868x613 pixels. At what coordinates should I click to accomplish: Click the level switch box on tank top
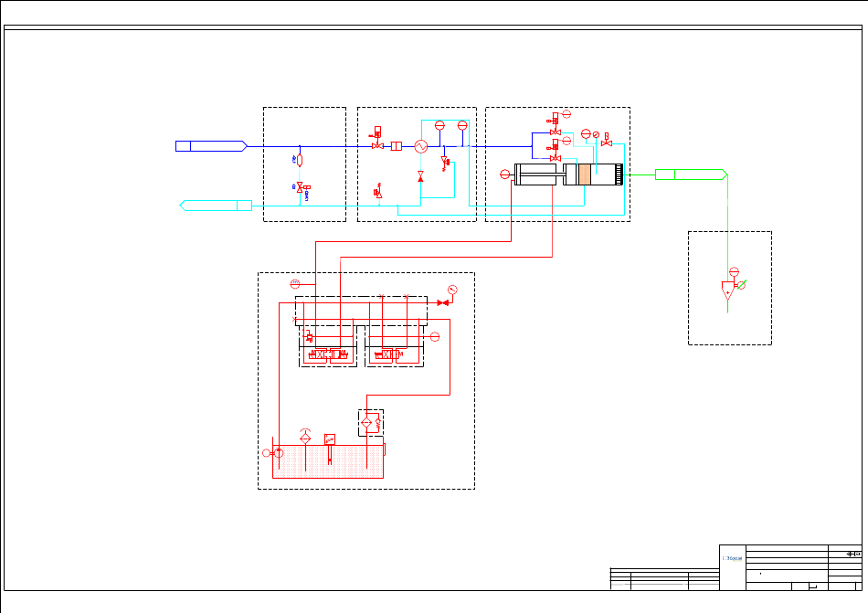pyautogui.click(x=330, y=439)
